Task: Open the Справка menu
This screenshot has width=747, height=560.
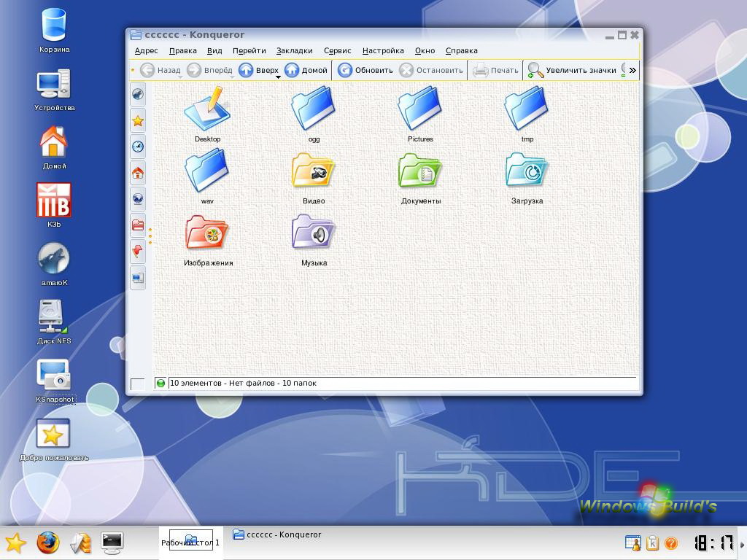Action: point(462,51)
